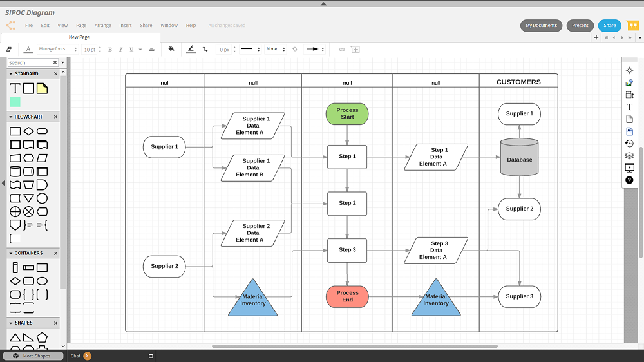Viewport: 644px width, 362px height.
Task: Select the Text tool in Standard shapes
Action: [15, 88]
